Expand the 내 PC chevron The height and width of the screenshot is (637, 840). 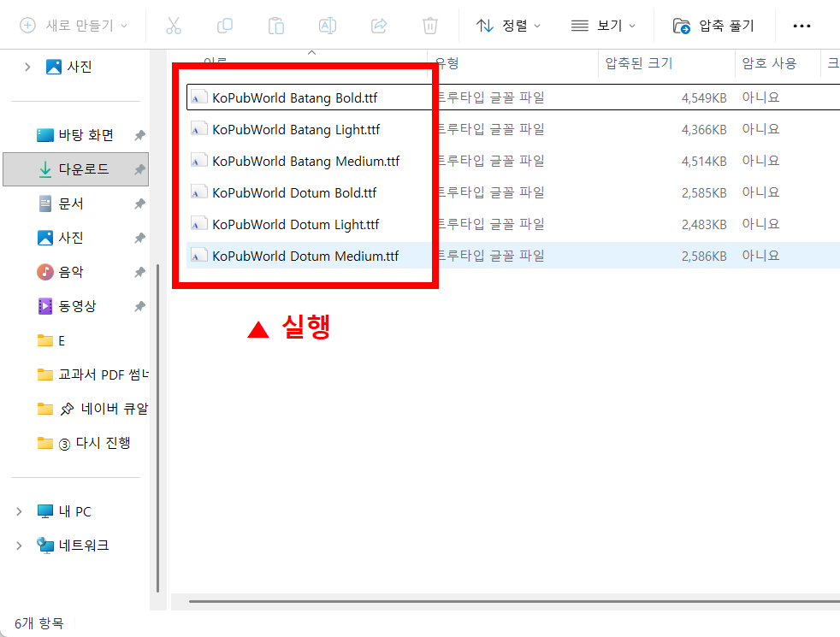20,511
